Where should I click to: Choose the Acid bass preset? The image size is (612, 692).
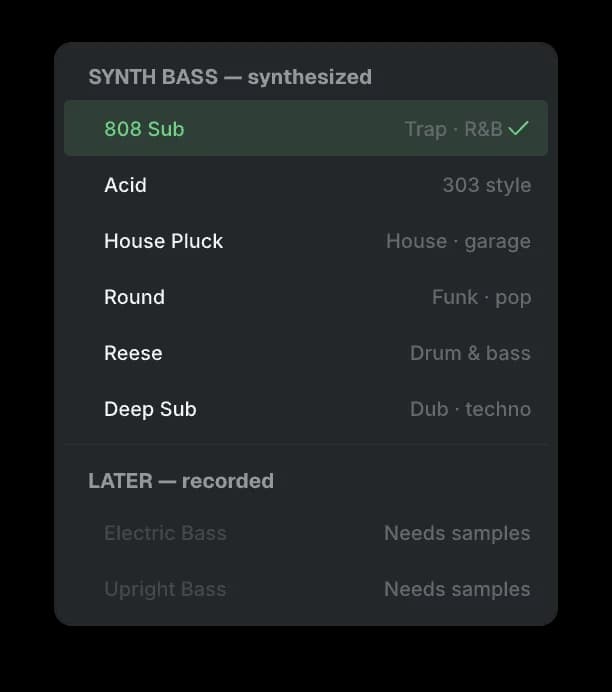(306, 184)
